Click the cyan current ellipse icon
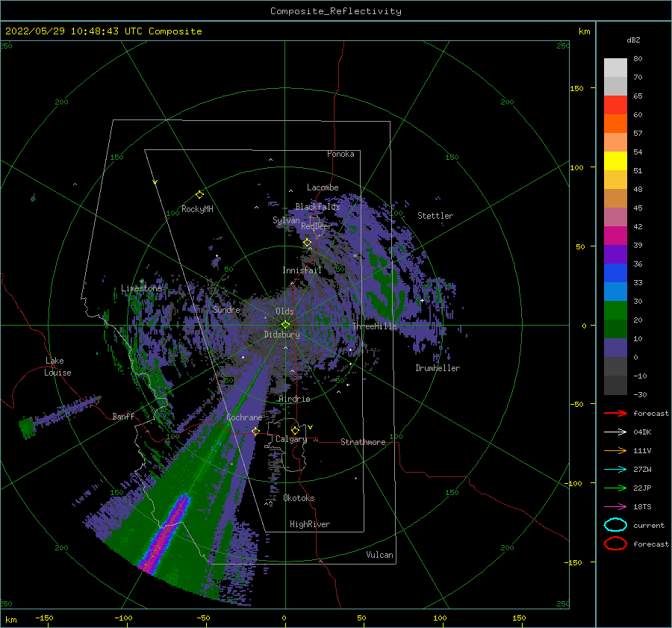Viewport: 672px width, 628px height. 615,525
